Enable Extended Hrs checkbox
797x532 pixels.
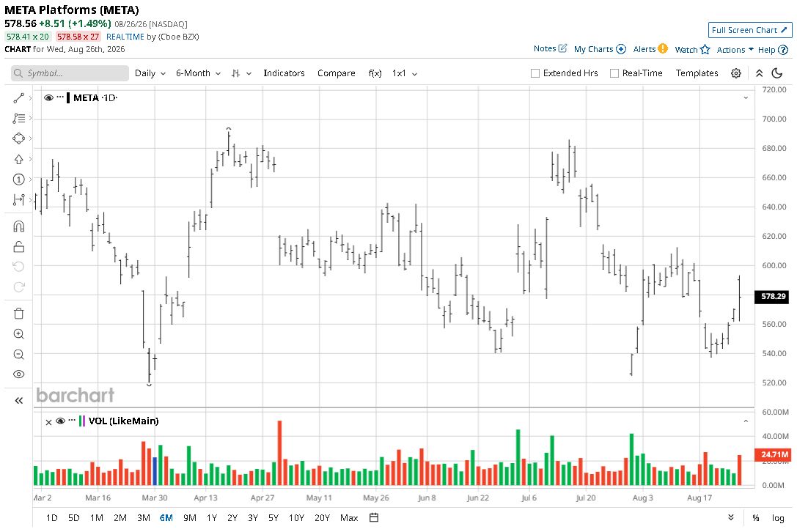point(535,73)
